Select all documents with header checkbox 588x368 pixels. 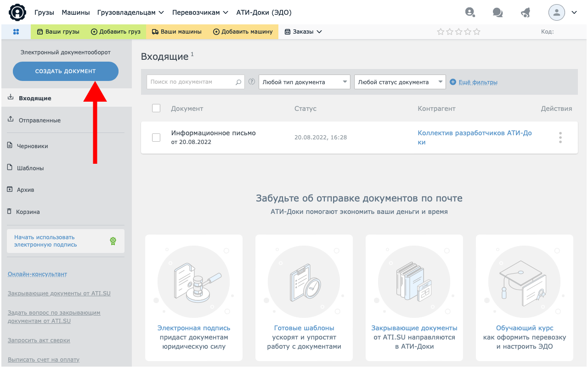coord(156,108)
